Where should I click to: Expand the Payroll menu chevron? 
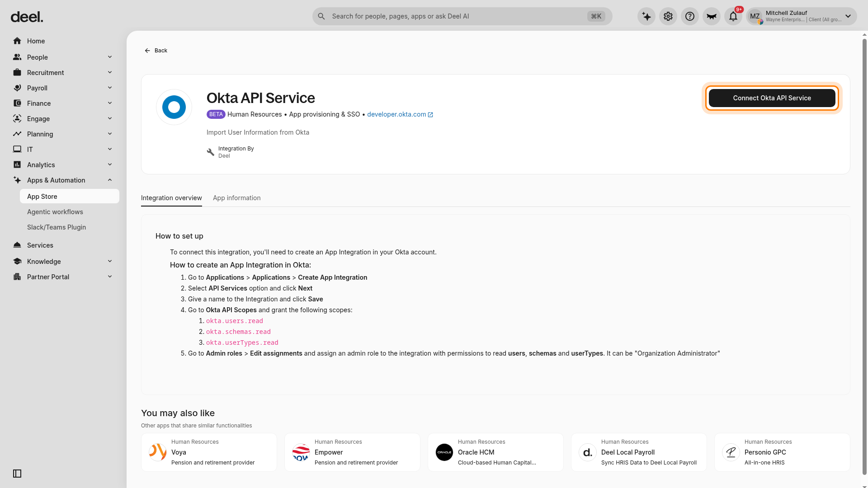[110, 88]
